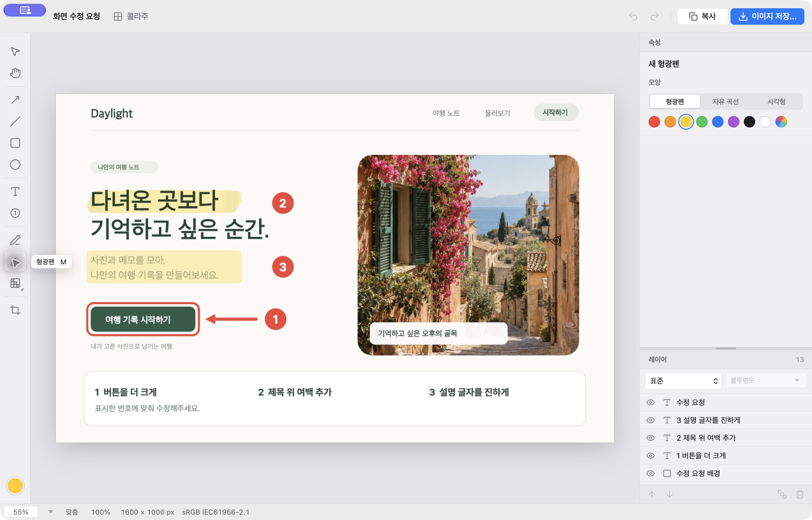Screen dimensions: 812x520
Task: Click the 복사 copy button
Action: pyautogui.click(x=702, y=16)
